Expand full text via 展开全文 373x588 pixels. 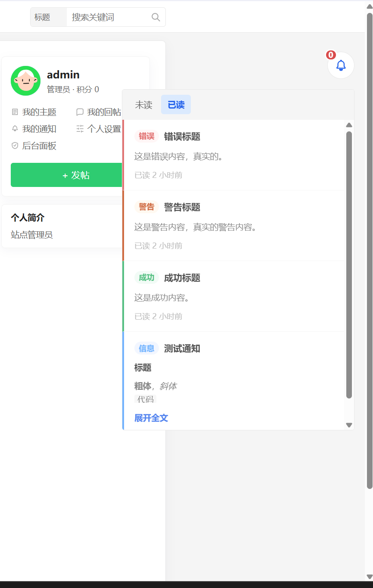coord(151,418)
